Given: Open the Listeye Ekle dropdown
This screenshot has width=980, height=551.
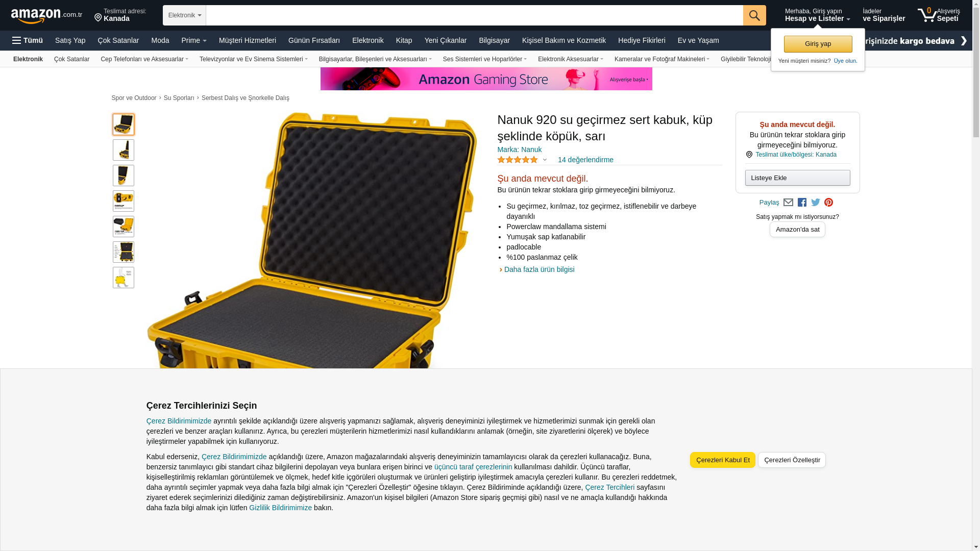Looking at the screenshot, I should (797, 178).
